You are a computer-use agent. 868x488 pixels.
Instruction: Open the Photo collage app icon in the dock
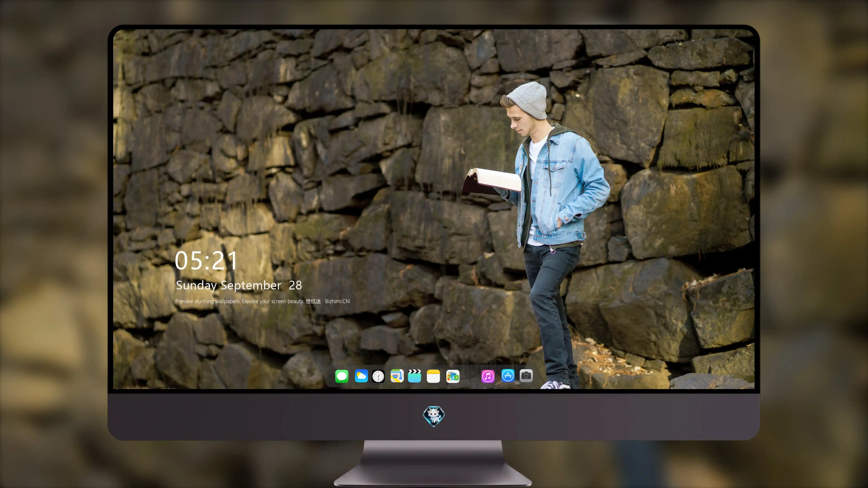tap(453, 376)
